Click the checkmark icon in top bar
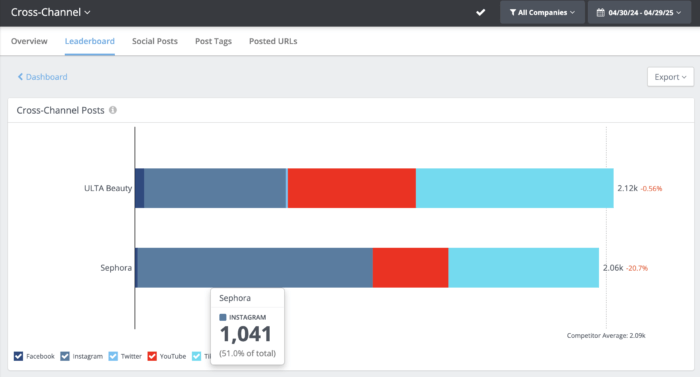The image size is (700, 377). [480, 13]
